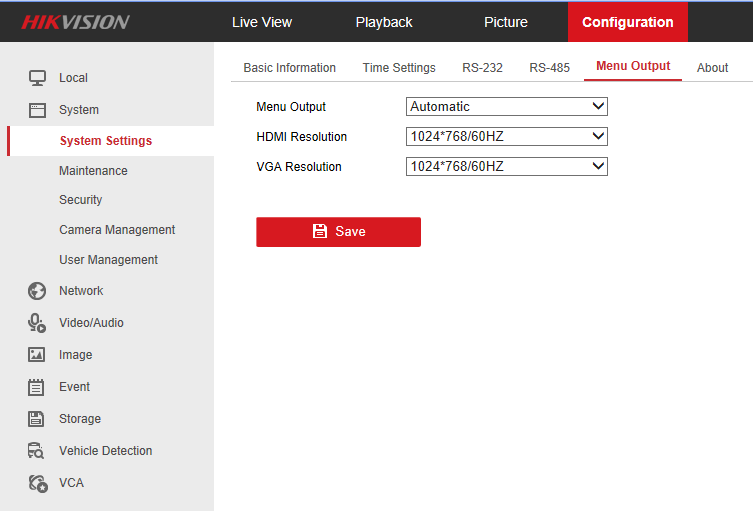753x511 pixels.
Task: Switch to the Playback tab
Action: (384, 22)
